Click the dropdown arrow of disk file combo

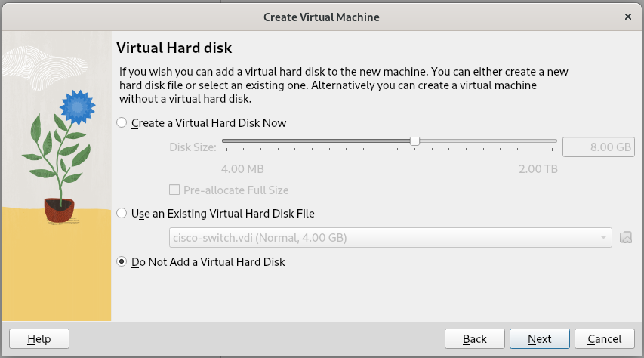(x=603, y=238)
